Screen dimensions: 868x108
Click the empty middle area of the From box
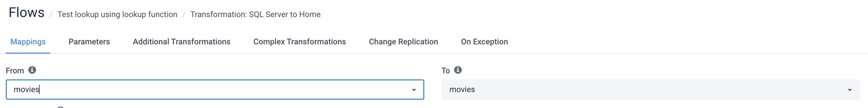[222, 90]
